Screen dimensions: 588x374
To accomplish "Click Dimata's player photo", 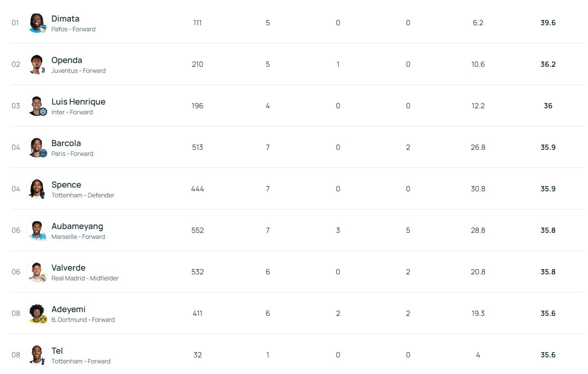I will click(37, 23).
